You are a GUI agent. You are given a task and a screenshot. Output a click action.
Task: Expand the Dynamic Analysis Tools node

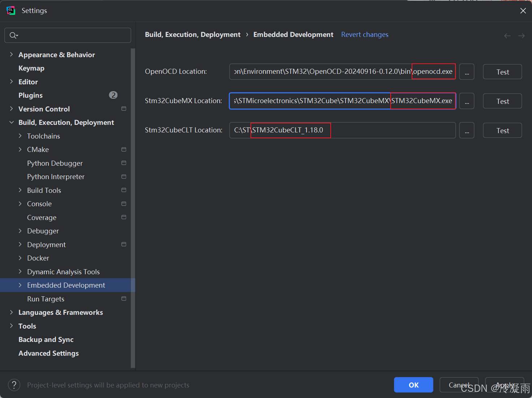pyautogui.click(x=20, y=271)
